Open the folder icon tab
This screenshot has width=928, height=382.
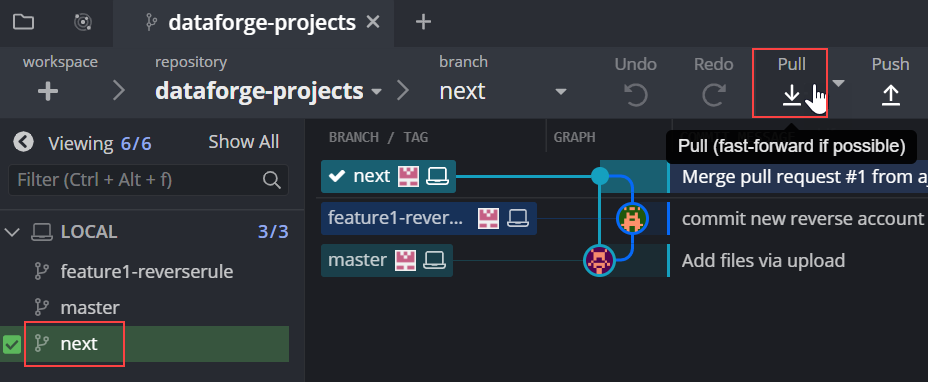pos(24,23)
